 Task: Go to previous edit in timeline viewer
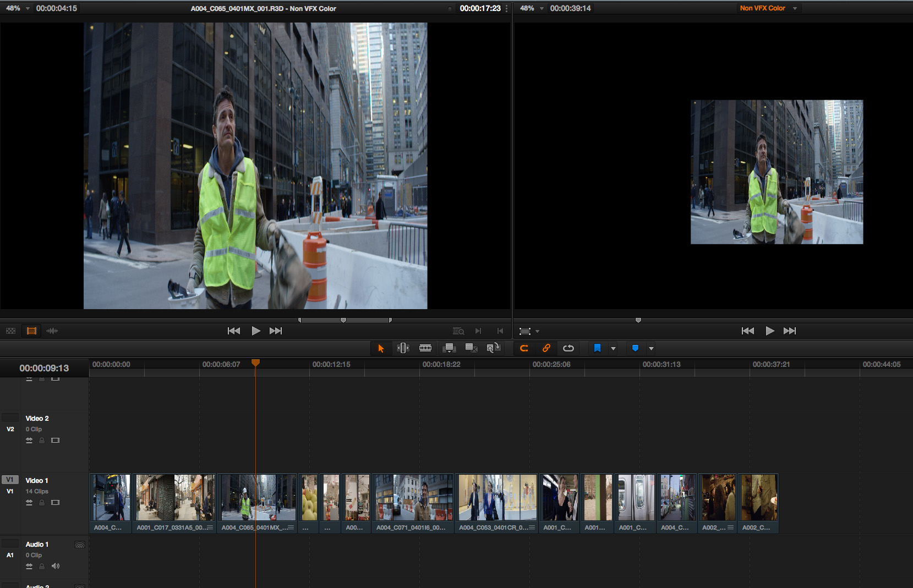(x=748, y=331)
